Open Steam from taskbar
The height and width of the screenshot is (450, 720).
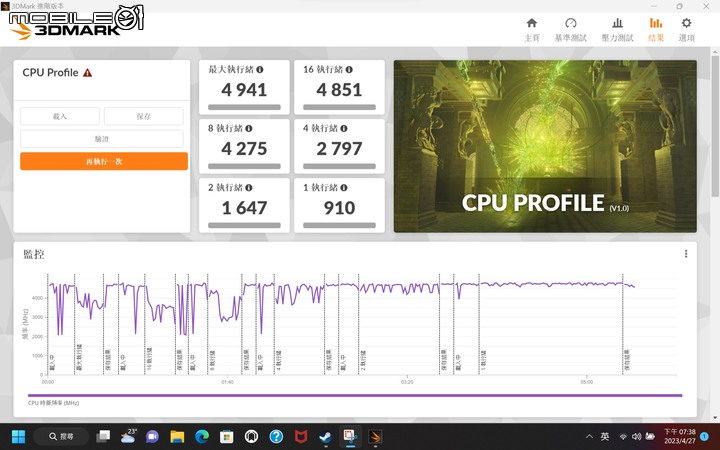coord(325,436)
